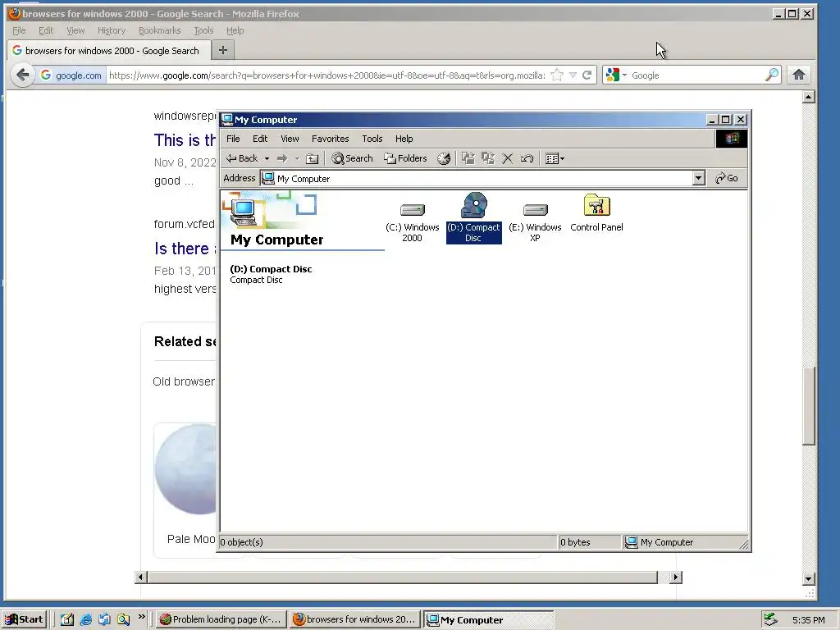Click Firefox back arrow button
This screenshot has width=840, height=630.
click(22, 75)
